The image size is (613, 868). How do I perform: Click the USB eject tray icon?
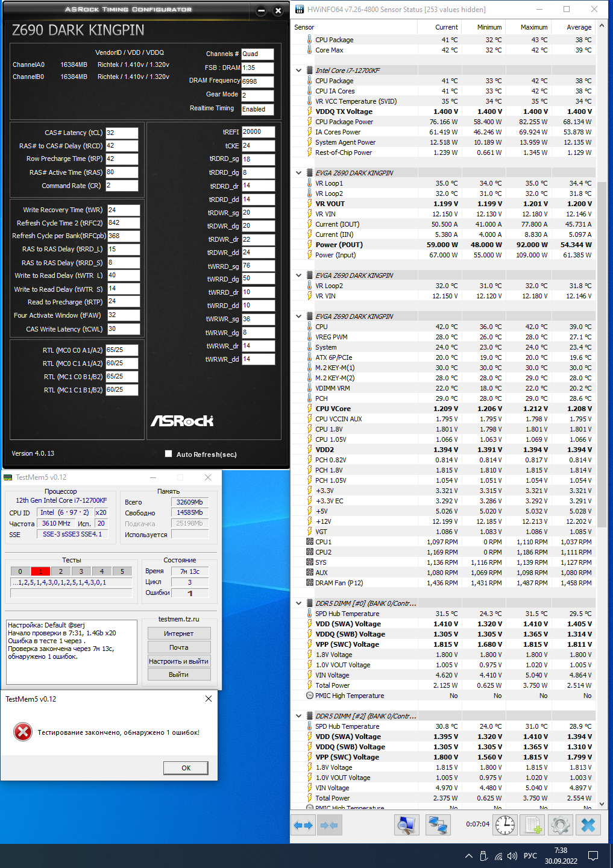(483, 856)
